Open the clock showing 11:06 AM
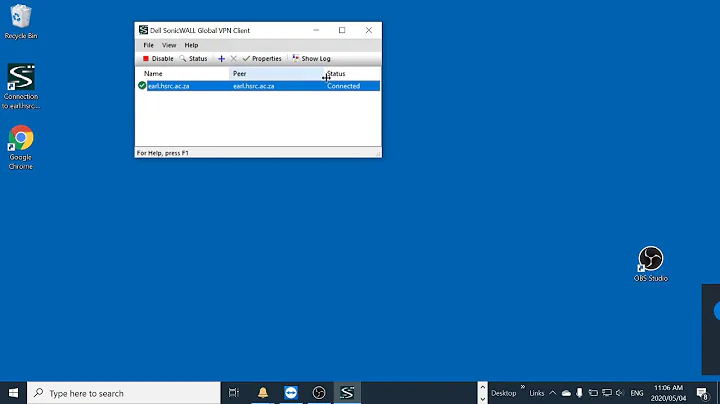Screen dimensions: 720x404 point(669,393)
